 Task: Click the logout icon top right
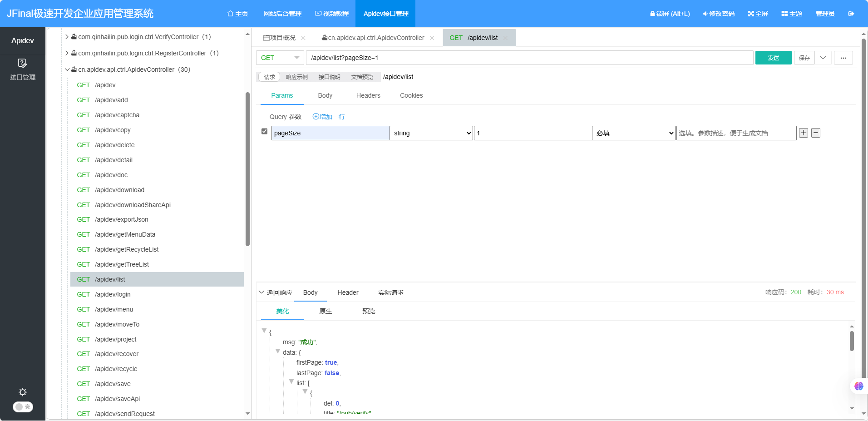point(850,14)
